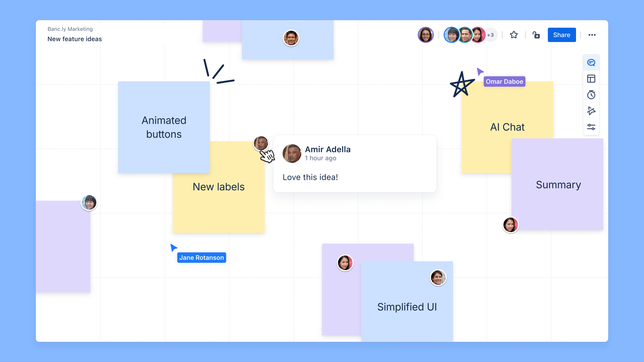Select the timer or clock icon
This screenshot has height=362, width=644.
[x=592, y=95]
